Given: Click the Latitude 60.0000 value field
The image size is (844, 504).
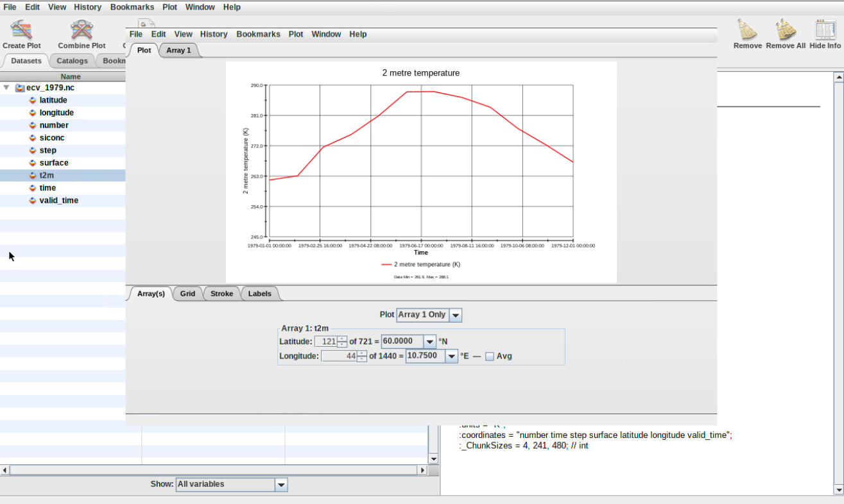Looking at the screenshot, I should (x=402, y=342).
